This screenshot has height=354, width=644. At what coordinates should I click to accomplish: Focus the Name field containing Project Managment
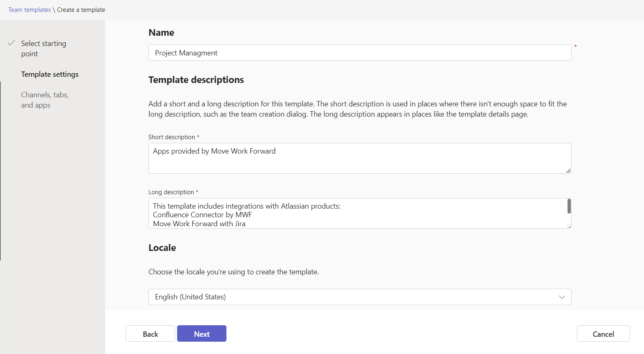click(x=360, y=53)
